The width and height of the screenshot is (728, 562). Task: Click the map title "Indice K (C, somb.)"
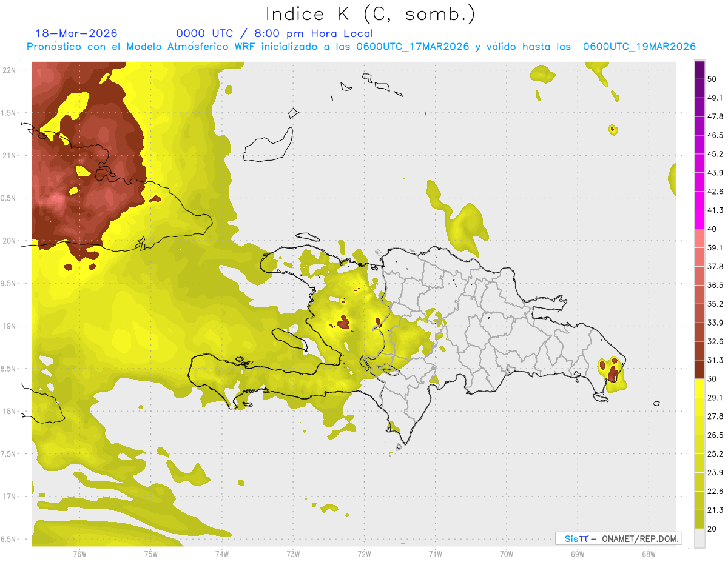(x=371, y=14)
